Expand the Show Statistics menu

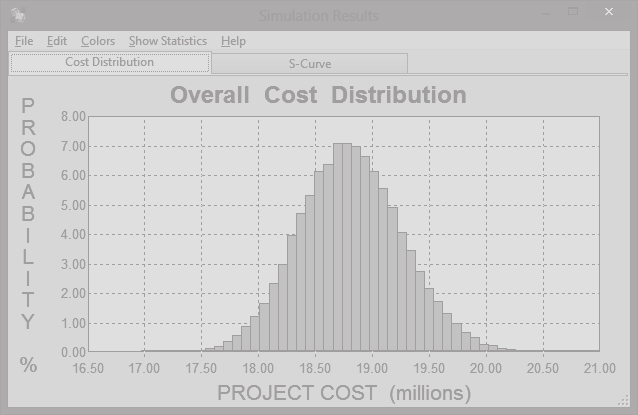click(168, 41)
